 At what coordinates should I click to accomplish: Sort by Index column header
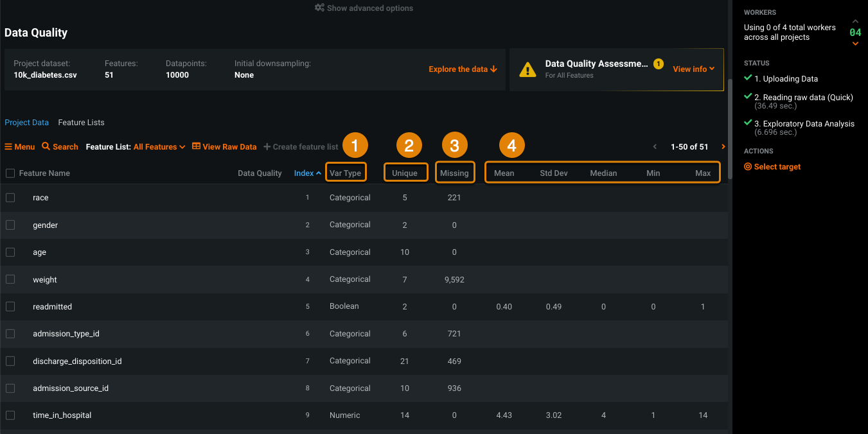[x=307, y=173]
